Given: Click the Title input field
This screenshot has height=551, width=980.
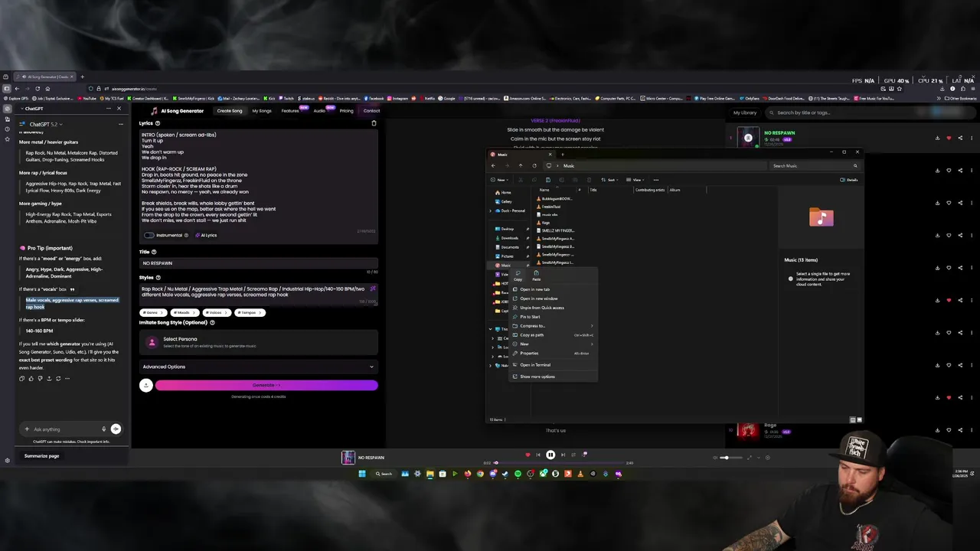Looking at the screenshot, I should click(258, 263).
